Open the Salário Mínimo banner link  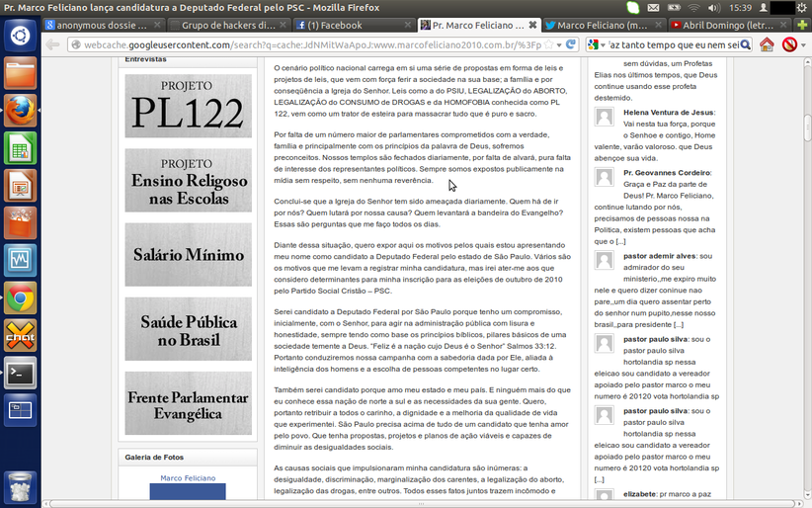[188, 254]
